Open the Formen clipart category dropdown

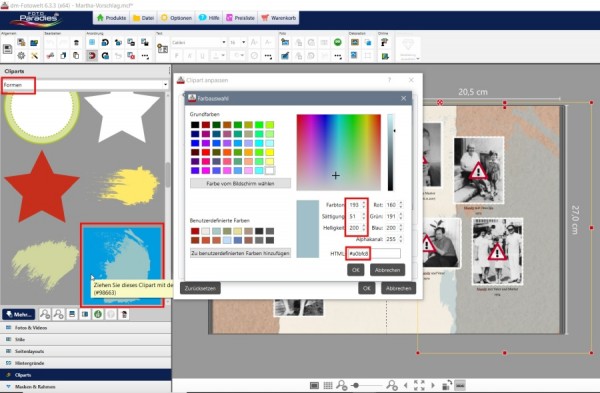tap(85, 85)
